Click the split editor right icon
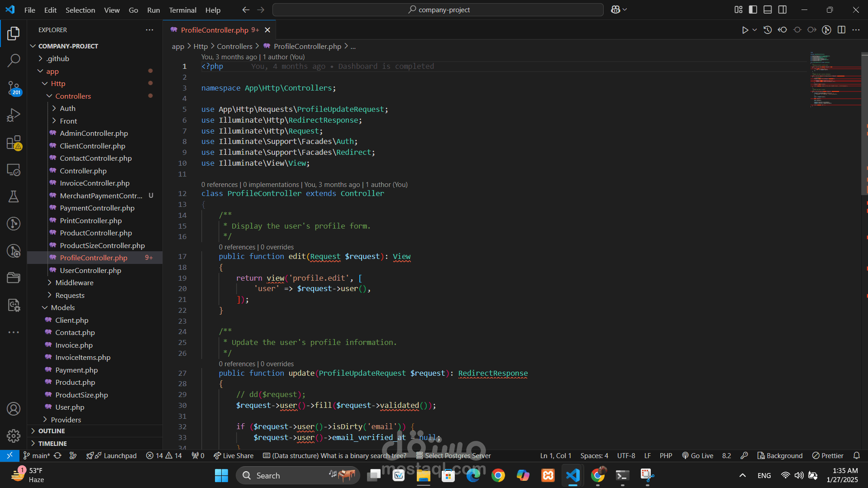 tap(841, 30)
